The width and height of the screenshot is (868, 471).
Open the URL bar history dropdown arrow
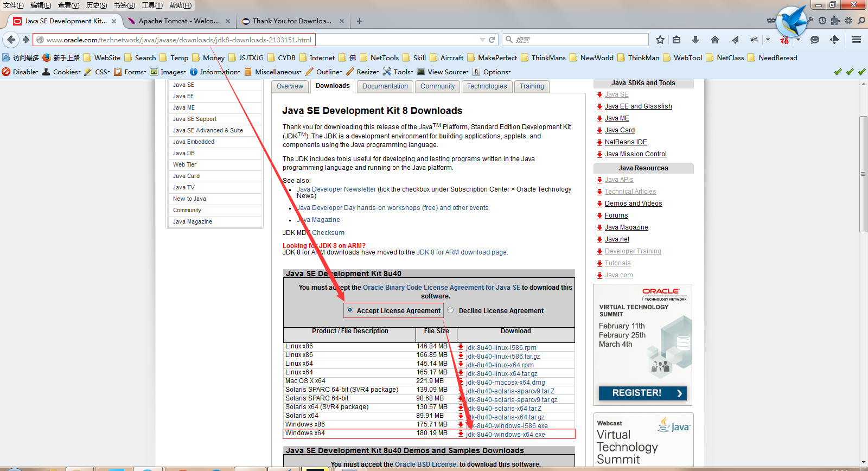tap(482, 40)
